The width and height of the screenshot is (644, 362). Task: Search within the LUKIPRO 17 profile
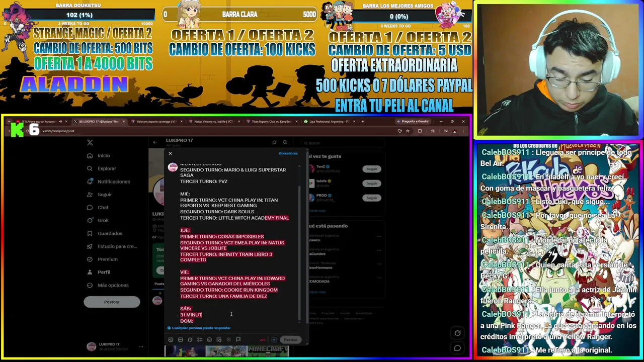(285, 142)
